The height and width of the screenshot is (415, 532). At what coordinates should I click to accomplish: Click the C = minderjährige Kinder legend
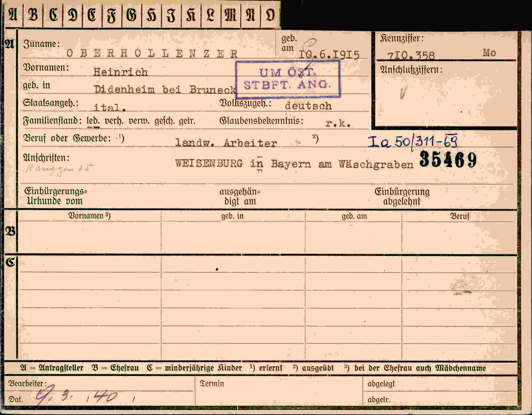pyautogui.click(x=194, y=368)
